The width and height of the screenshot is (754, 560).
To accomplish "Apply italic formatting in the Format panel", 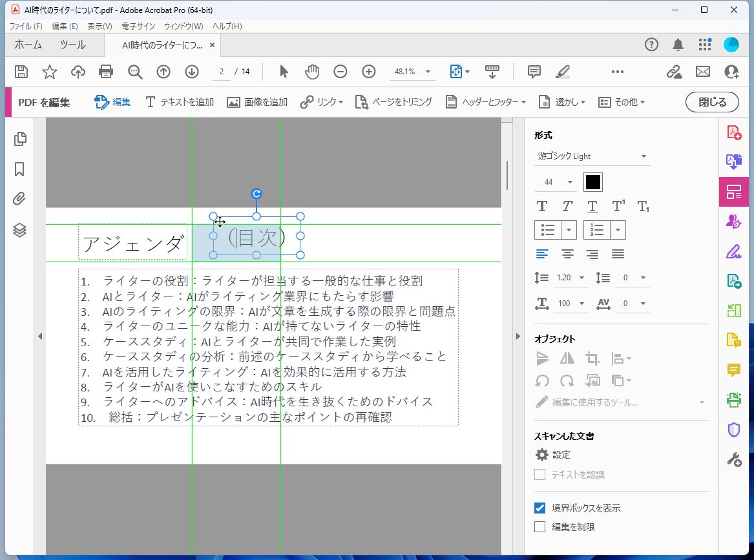I will click(x=567, y=205).
